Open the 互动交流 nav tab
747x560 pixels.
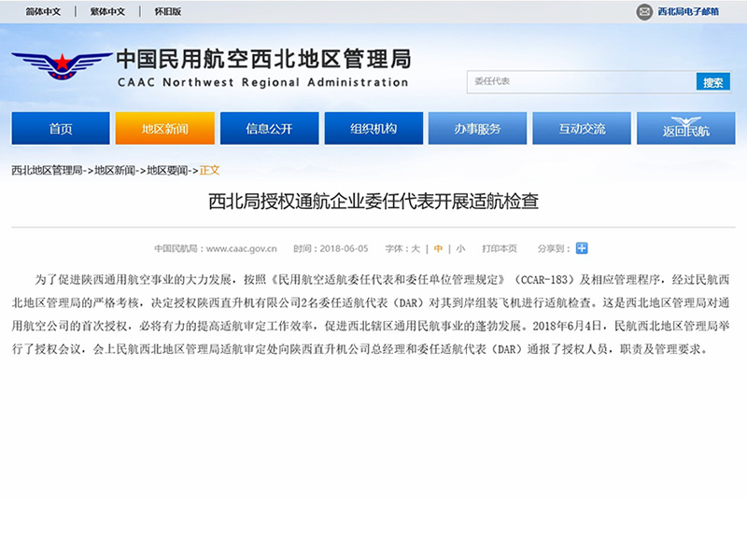(x=582, y=128)
